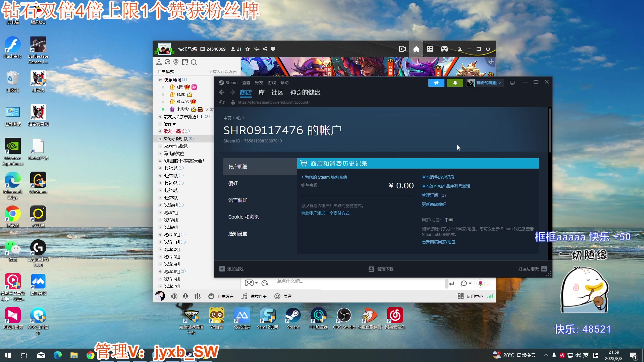Open the 查看 menu in Steam
The image size is (644, 362).
[x=246, y=83]
